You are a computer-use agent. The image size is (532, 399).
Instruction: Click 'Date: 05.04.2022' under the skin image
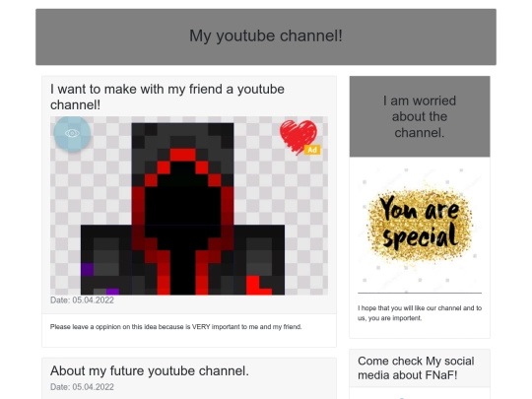(x=82, y=300)
